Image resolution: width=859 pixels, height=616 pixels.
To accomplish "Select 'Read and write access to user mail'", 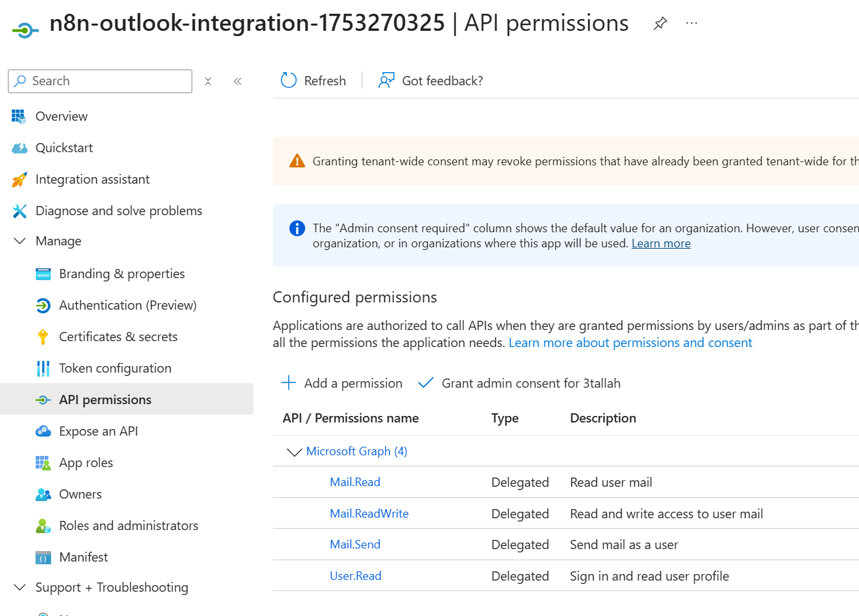I will tap(666, 514).
